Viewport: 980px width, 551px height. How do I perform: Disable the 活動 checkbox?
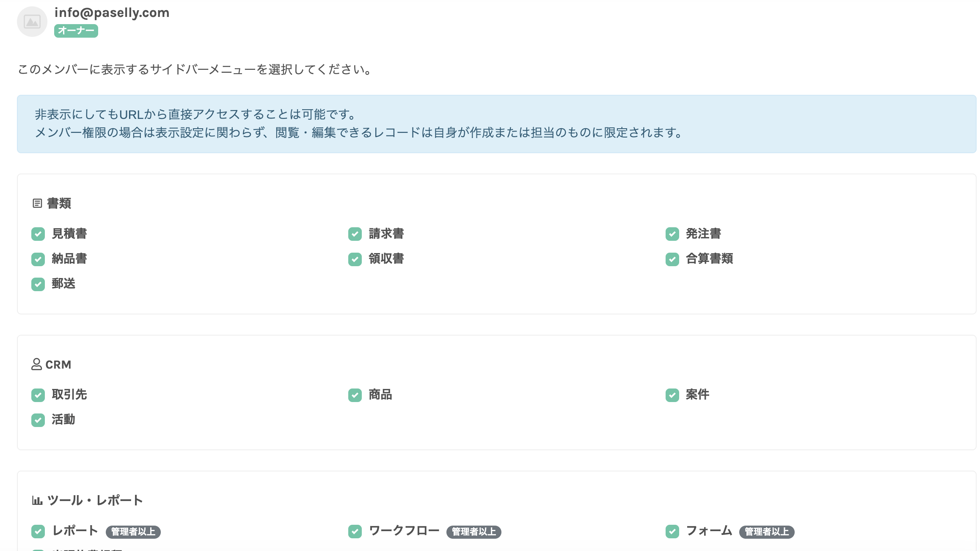click(38, 420)
